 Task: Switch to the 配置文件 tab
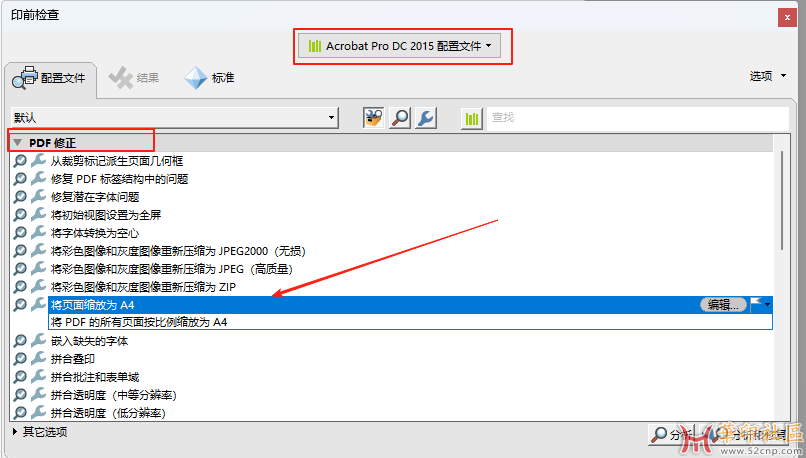pyautogui.click(x=50, y=79)
